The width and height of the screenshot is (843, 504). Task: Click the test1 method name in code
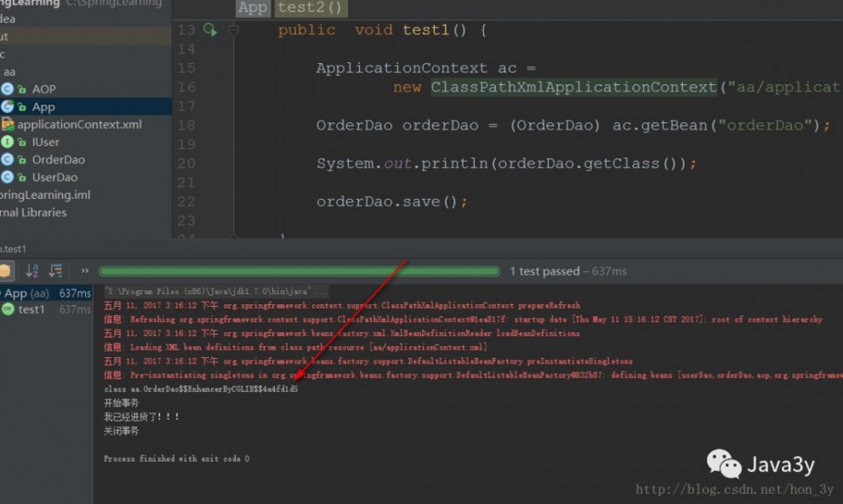coord(427,30)
